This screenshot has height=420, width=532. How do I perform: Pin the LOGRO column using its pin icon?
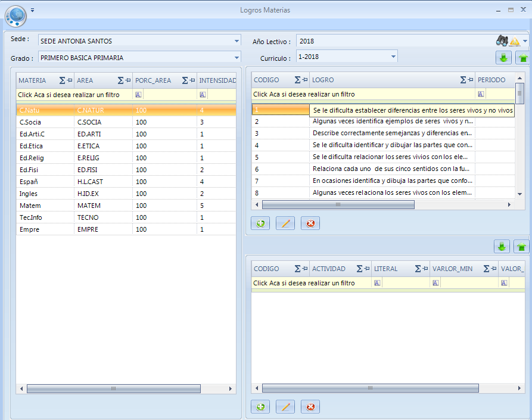click(471, 80)
